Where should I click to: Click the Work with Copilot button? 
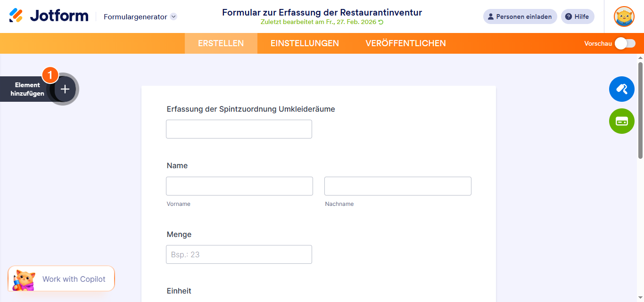pos(61,278)
